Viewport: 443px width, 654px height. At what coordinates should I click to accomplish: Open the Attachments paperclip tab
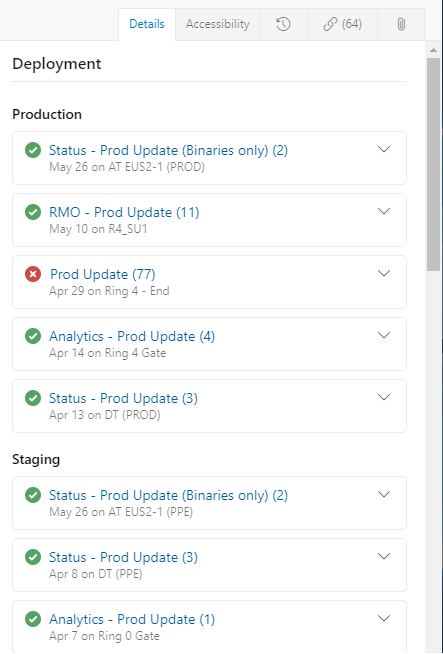coord(401,24)
